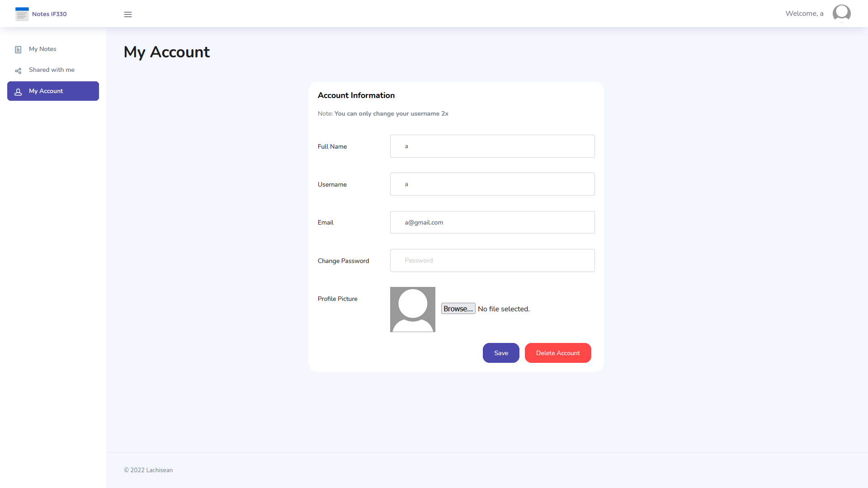Viewport: 868px width, 488px height.
Task: Click the Notes IF330 brand text
Action: (x=49, y=14)
